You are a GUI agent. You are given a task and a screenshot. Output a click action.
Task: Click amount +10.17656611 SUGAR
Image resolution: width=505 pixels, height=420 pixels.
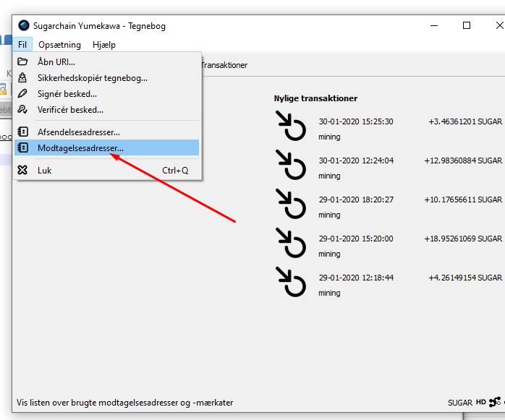click(463, 200)
